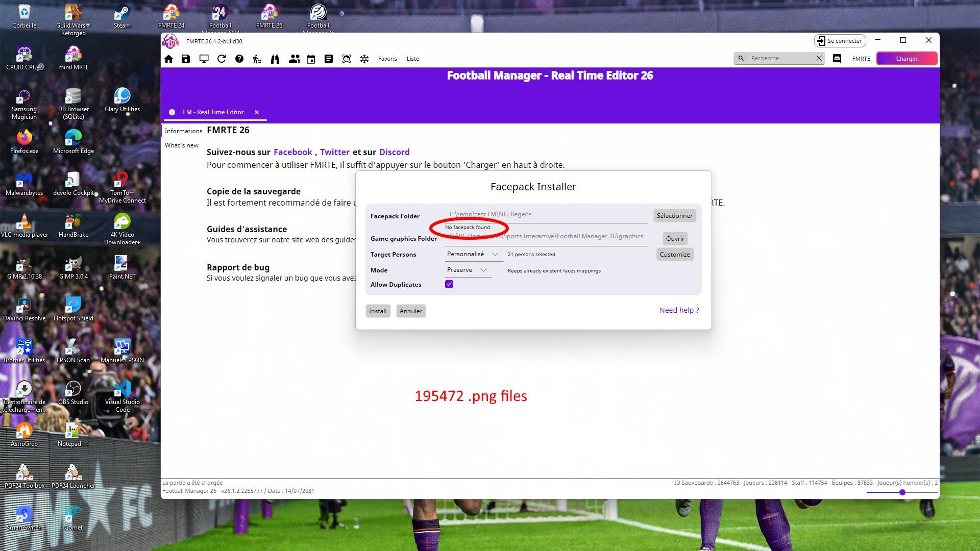Open the Help (question mark) icon

[x=238, y=59]
